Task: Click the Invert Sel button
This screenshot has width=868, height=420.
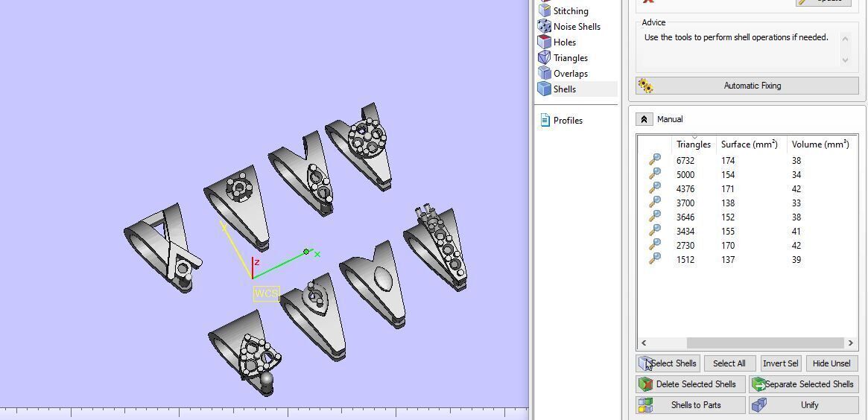Action: 781,363
